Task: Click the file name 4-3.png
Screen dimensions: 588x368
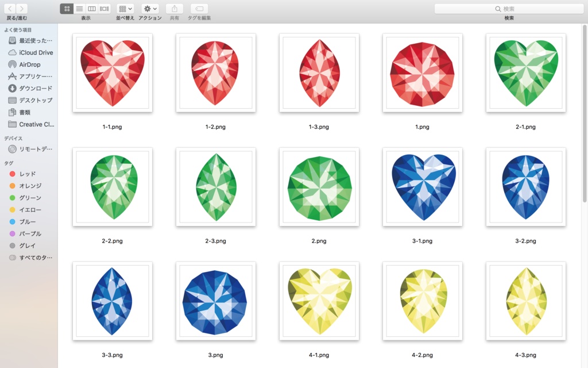Action: pos(526,355)
